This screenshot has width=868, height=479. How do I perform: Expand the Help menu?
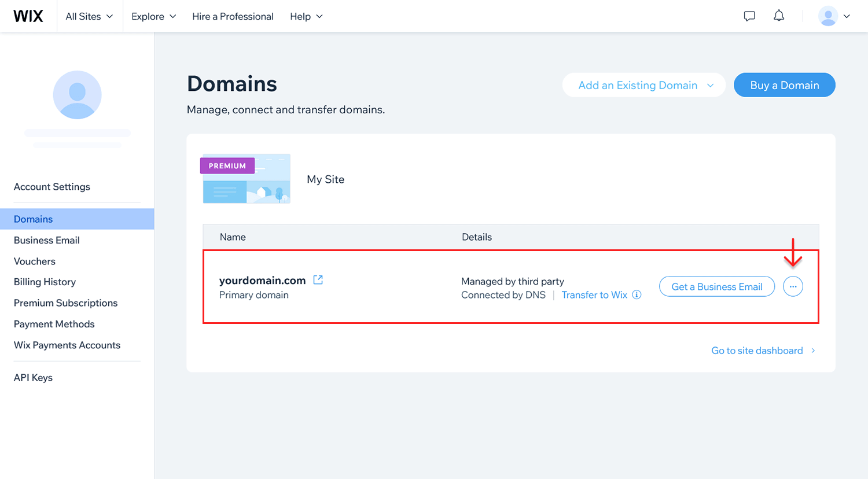coord(306,16)
